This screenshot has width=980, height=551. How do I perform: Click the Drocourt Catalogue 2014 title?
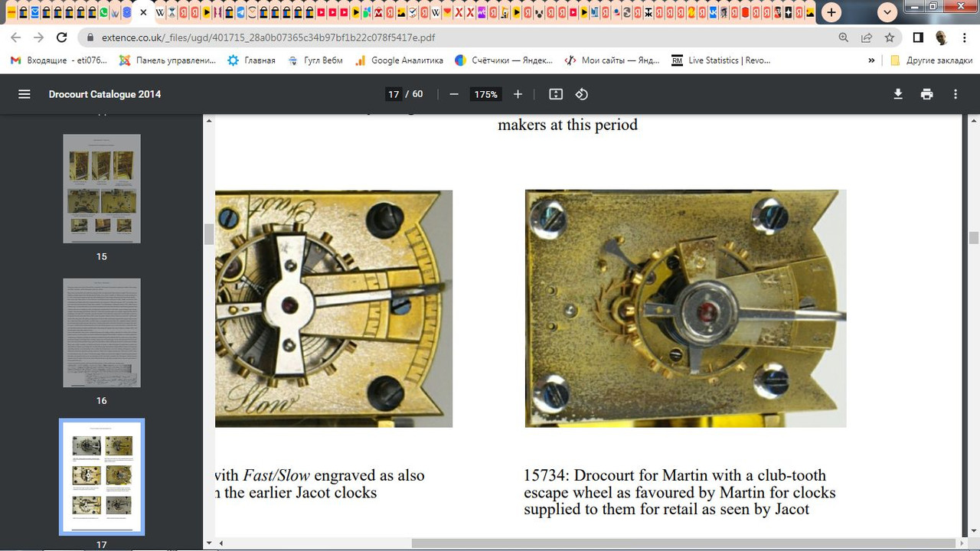(x=105, y=94)
